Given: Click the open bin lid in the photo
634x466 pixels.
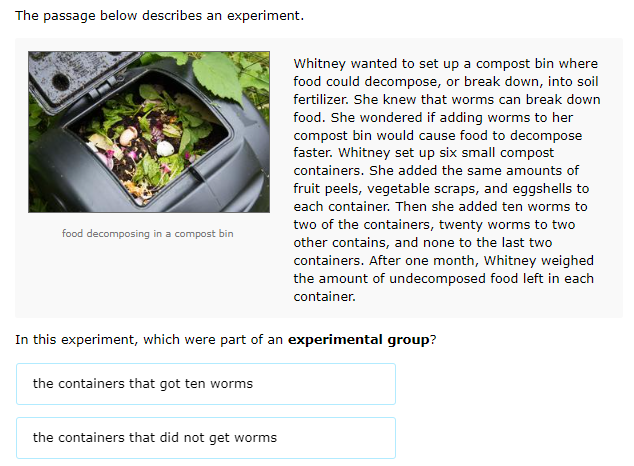Looking at the screenshot, I should (x=75, y=79).
